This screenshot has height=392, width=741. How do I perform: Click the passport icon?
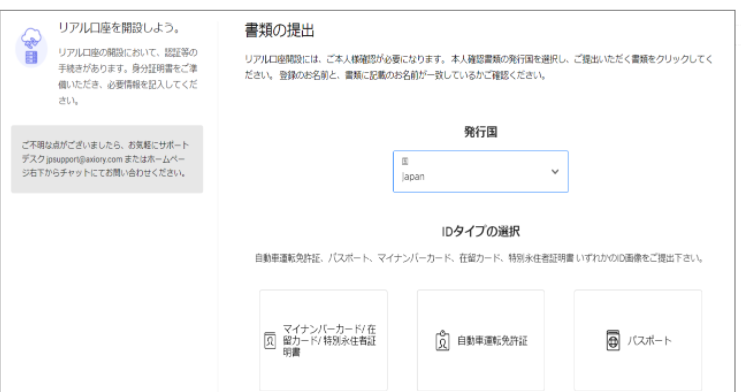coord(613,340)
